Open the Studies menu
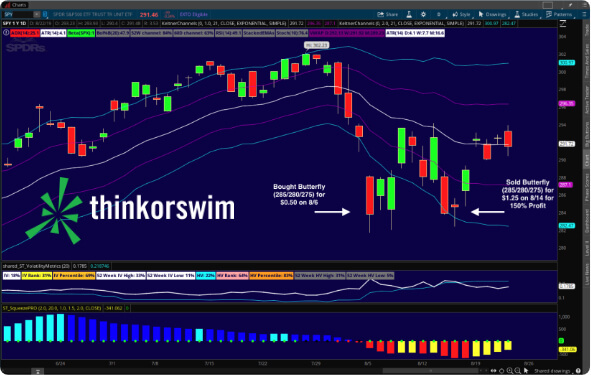The image size is (591, 375). [x=526, y=14]
